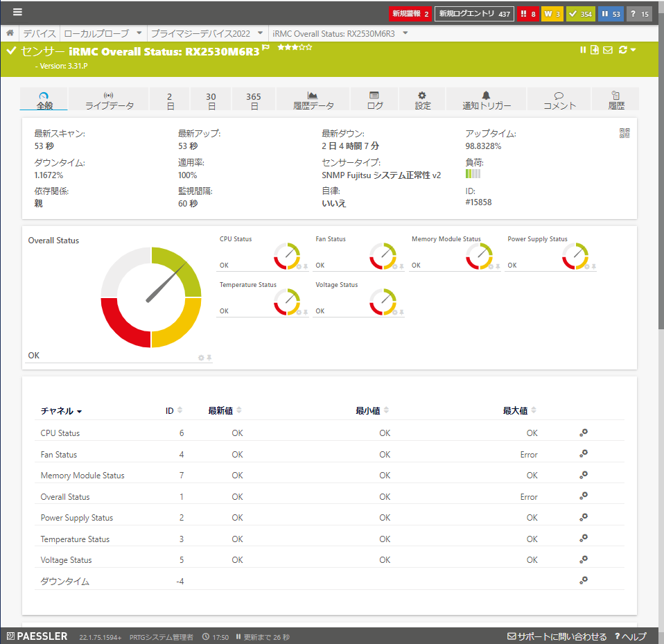Click the priority flag next to sensor name
Viewport: 664px width, 644px height.
pyautogui.click(x=265, y=47)
